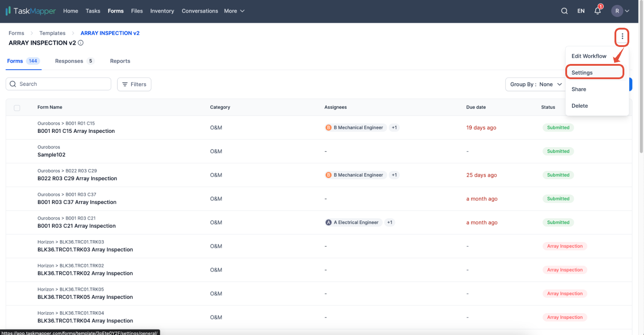This screenshot has width=644, height=335.
Task: Open the Sample102 form
Action: pos(51,155)
